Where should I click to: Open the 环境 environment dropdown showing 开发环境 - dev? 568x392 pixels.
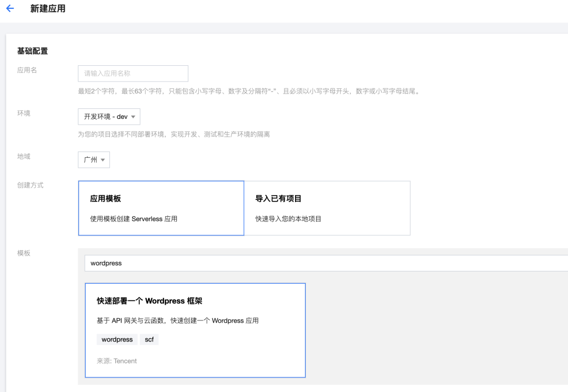tap(109, 116)
